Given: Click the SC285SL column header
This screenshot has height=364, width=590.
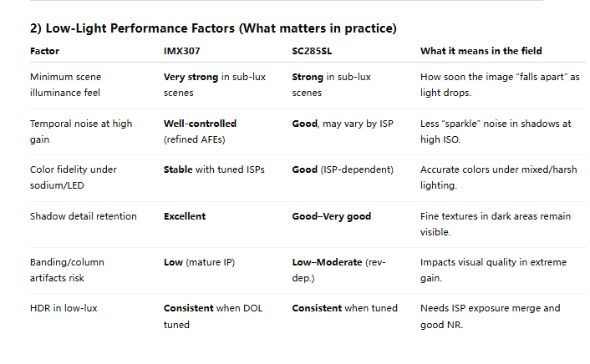Looking at the screenshot, I should point(313,51).
